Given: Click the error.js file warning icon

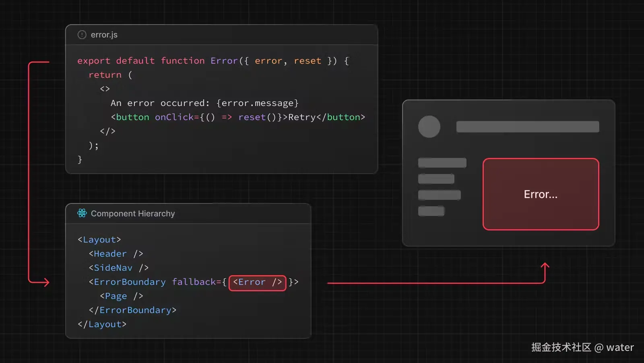Looking at the screenshot, I should point(82,35).
